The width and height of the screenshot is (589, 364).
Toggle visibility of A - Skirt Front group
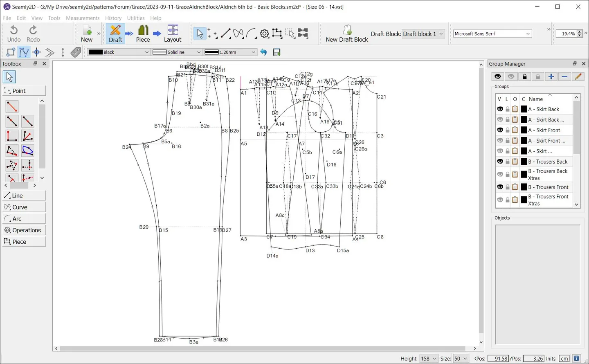tap(500, 130)
